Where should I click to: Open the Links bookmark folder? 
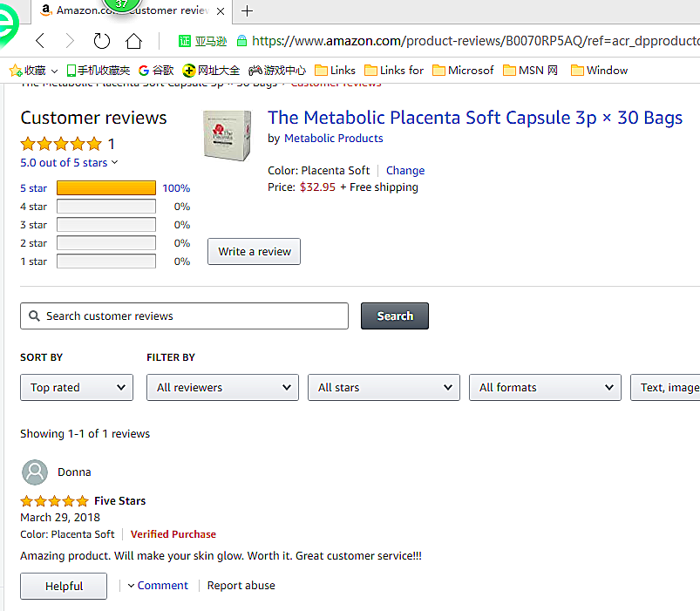pos(335,71)
